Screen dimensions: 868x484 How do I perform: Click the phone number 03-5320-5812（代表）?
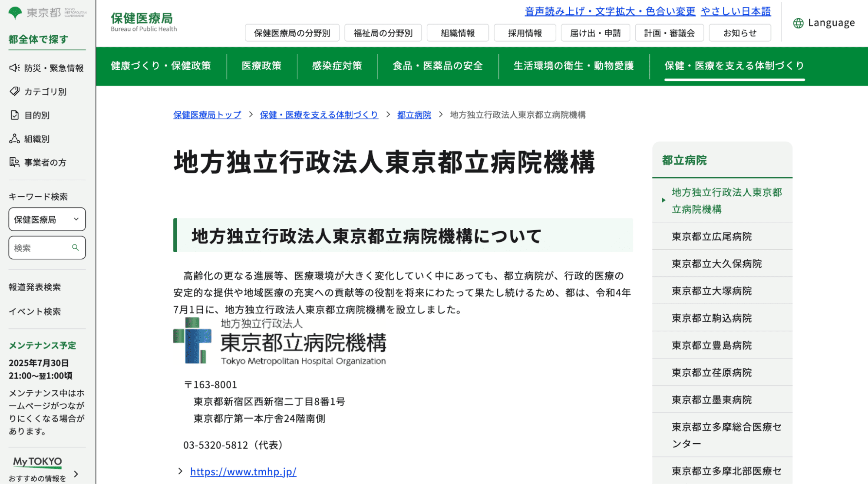[x=235, y=445]
